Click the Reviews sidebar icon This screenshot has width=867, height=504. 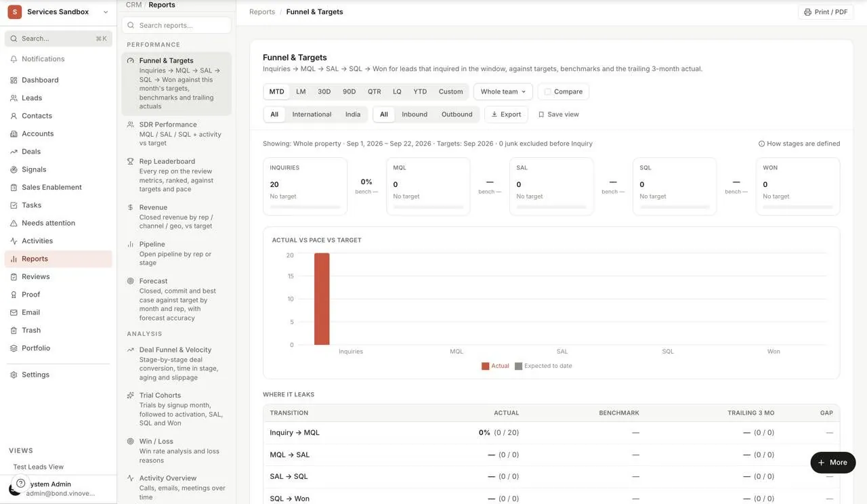14,277
